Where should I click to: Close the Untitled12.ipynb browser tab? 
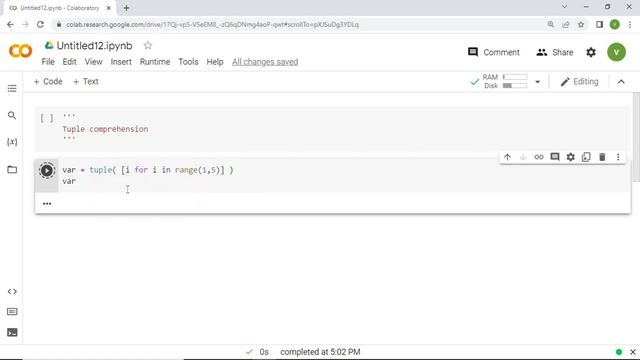pos(109,8)
